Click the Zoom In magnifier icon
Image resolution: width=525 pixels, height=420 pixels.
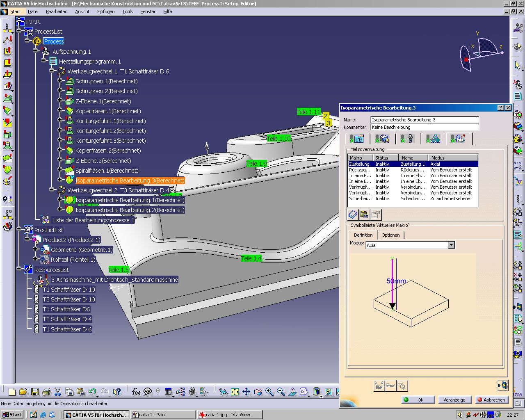pyautogui.click(x=269, y=392)
